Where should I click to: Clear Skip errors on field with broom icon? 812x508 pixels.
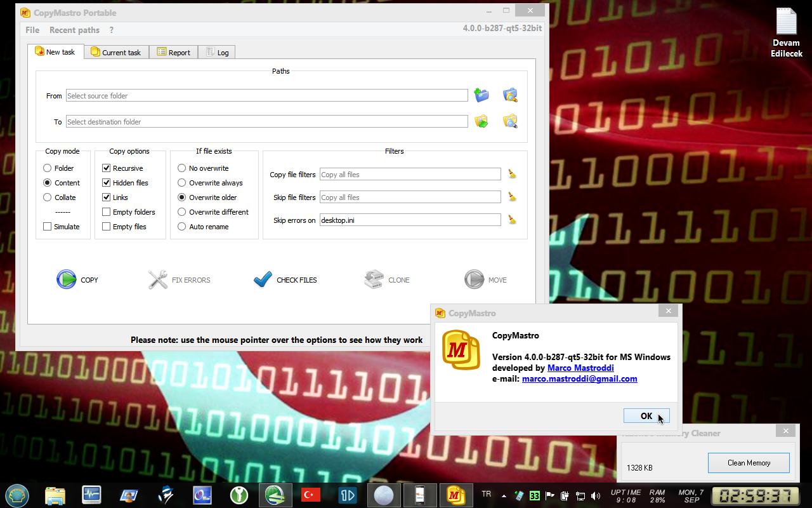pos(512,220)
